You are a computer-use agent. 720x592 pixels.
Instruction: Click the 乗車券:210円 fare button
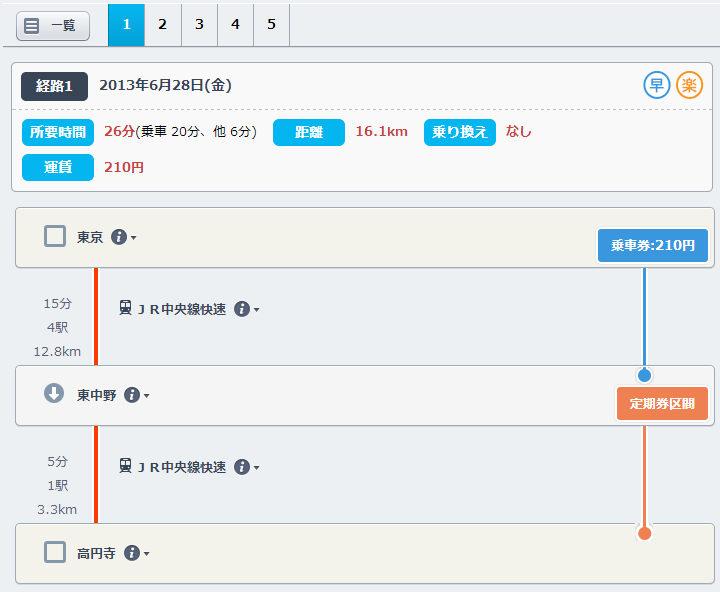653,245
